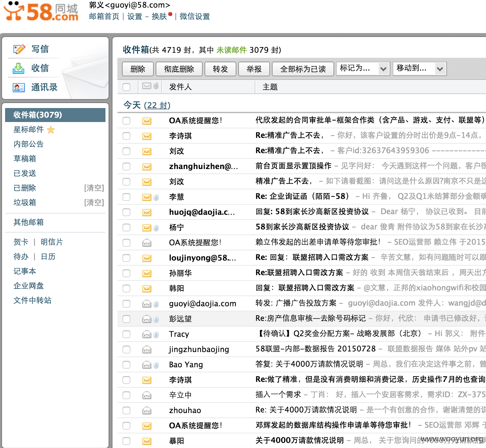The width and height of the screenshot is (486, 448).
Task: Open mail 【待确认】Q2奖金分配方案
Action: [x=340, y=334]
